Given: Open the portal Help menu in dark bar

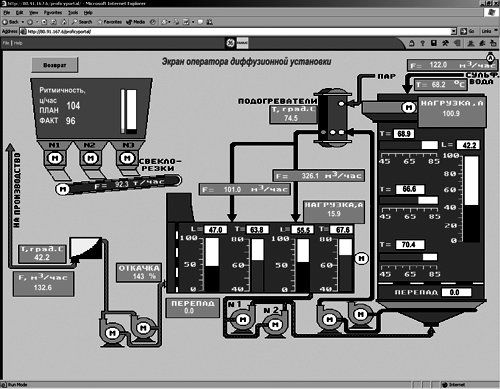Looking at the screenshot, I should pyautogui.click(x=18, y=43).
